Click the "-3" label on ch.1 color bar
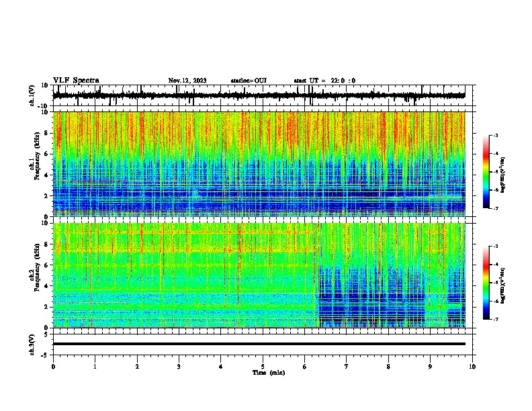The image size is (532, 411). (x=496, y=135)
